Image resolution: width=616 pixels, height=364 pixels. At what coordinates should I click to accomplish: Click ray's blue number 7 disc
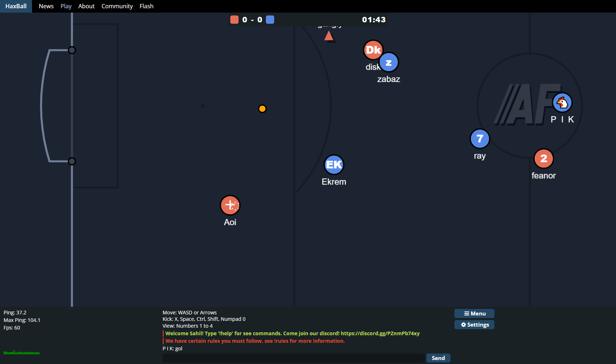[x=480, y=139]
